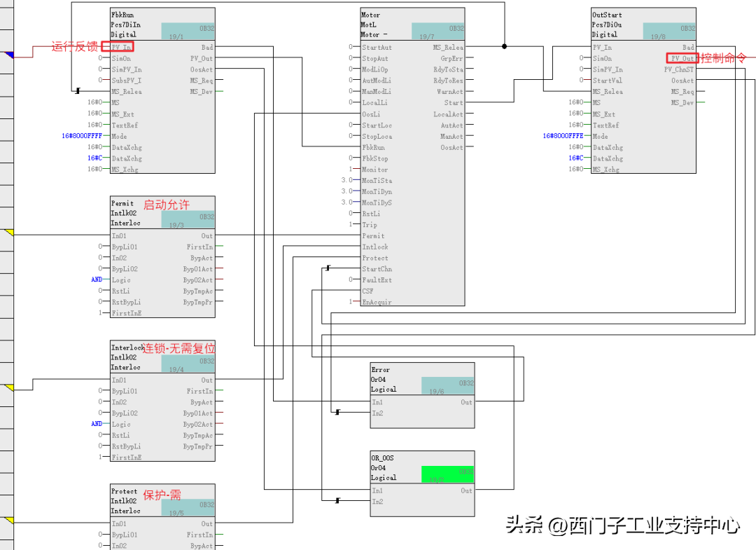This screenshot has width=756, height=550.
Task: Click the red-boxed PV_Out pin on OutStart
Action: tap(681, 58)
